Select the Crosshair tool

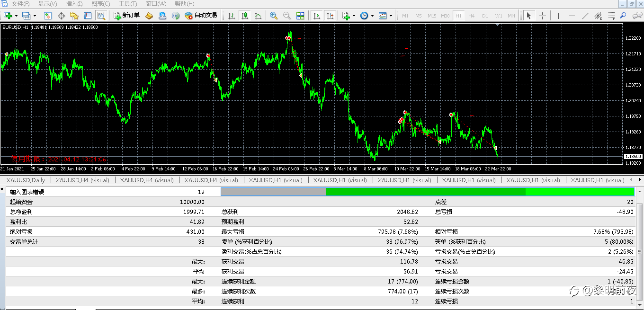click(x=543, y=16)
